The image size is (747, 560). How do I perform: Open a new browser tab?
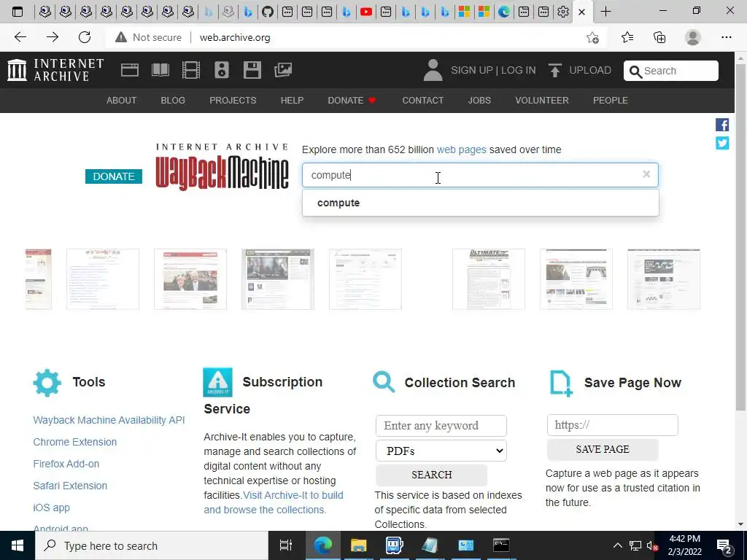pos(605,12)
